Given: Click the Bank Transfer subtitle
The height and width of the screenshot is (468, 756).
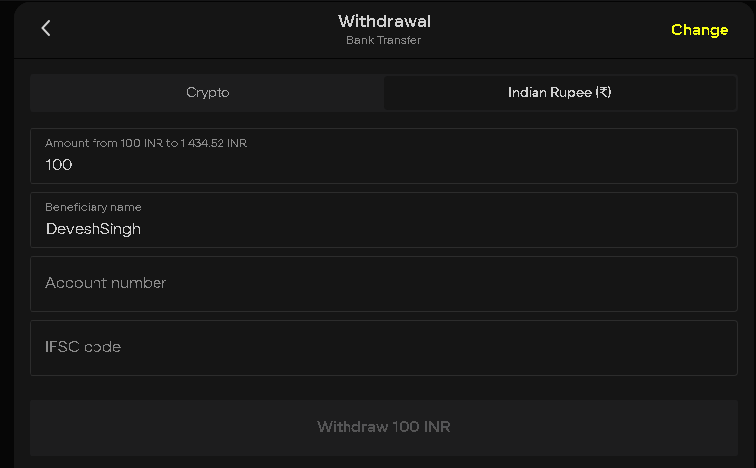Looking at the screenshot, I should click(384, 41).
